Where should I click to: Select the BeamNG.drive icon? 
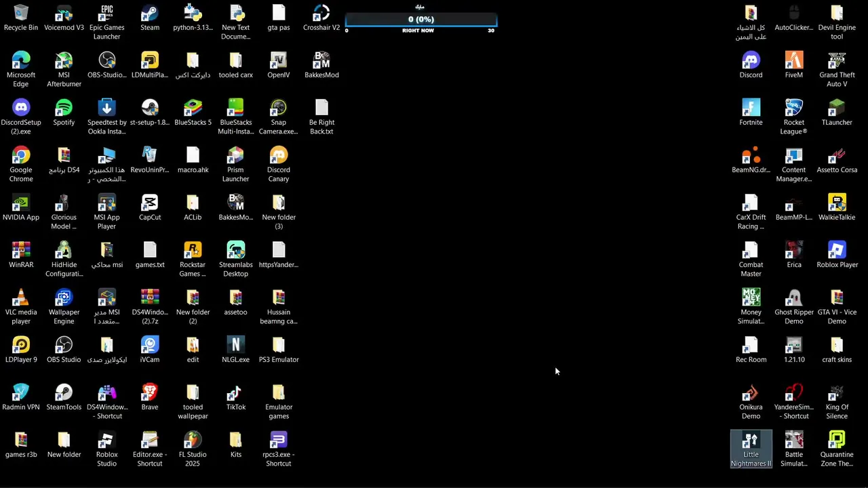751,161
